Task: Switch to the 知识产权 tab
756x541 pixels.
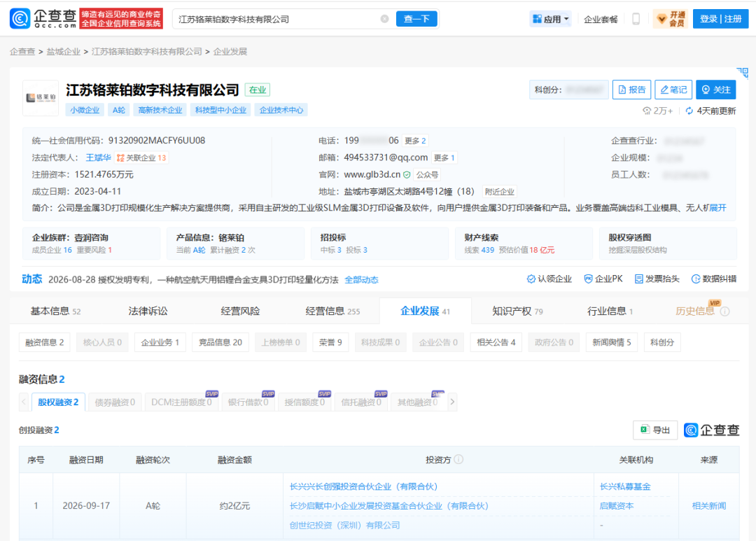Action: (517, 311)
